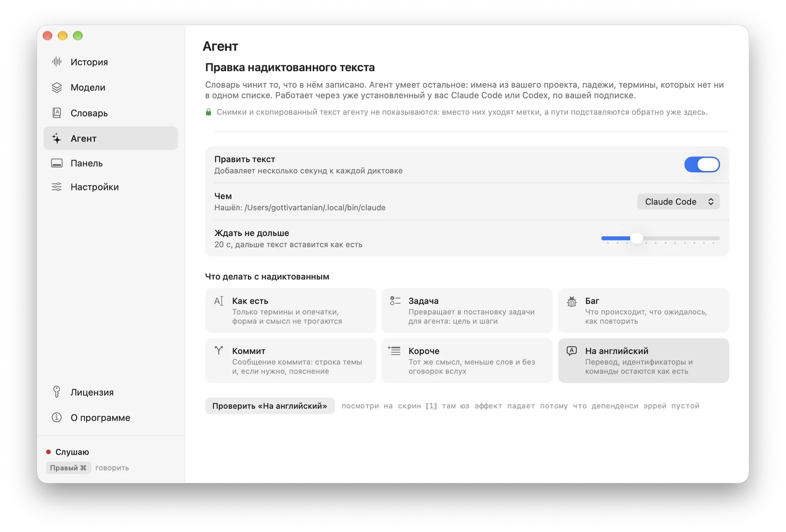Choose the Короче mode card
Screen dimensions: 786x532
pos(467,360)
